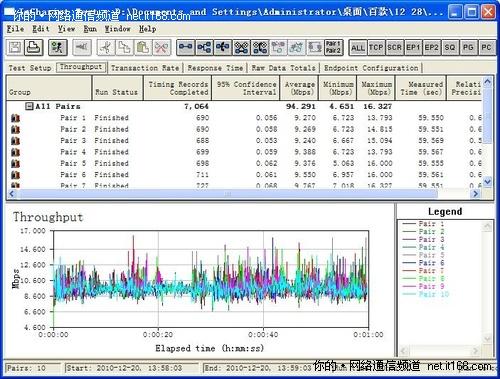The height and width of the screenshot is (379, 500).
Task: Switch to the Response Time tab
Action: (215, 68)
